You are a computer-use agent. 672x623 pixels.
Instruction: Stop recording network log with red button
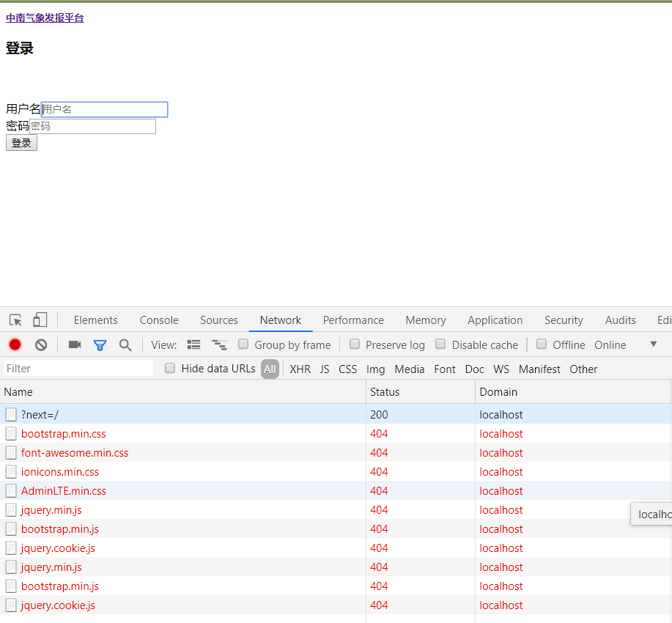point(15,344)
